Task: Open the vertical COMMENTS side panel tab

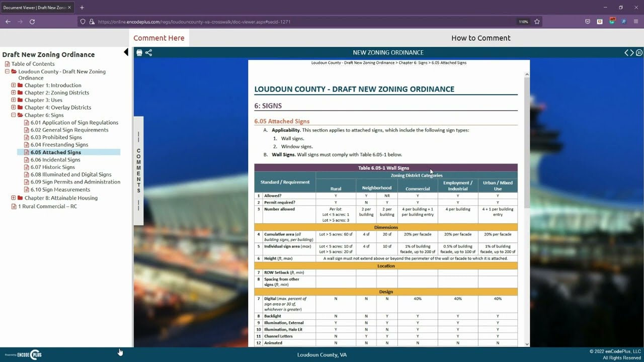Action: coord(139,171)
